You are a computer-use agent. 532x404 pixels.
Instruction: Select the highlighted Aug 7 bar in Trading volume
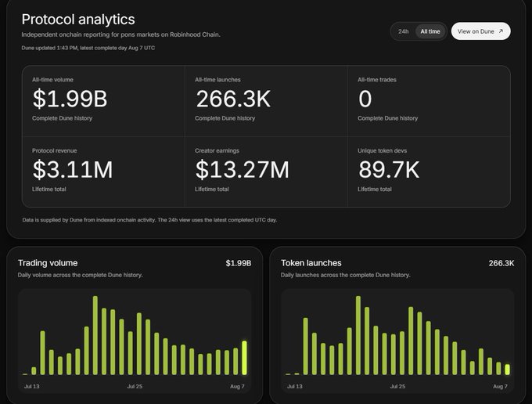244,358
